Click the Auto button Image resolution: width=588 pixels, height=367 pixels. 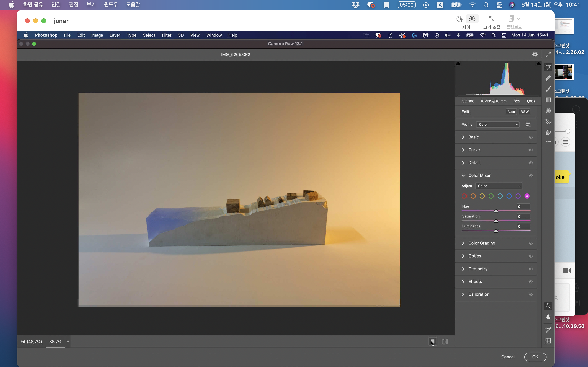point(511,112)
